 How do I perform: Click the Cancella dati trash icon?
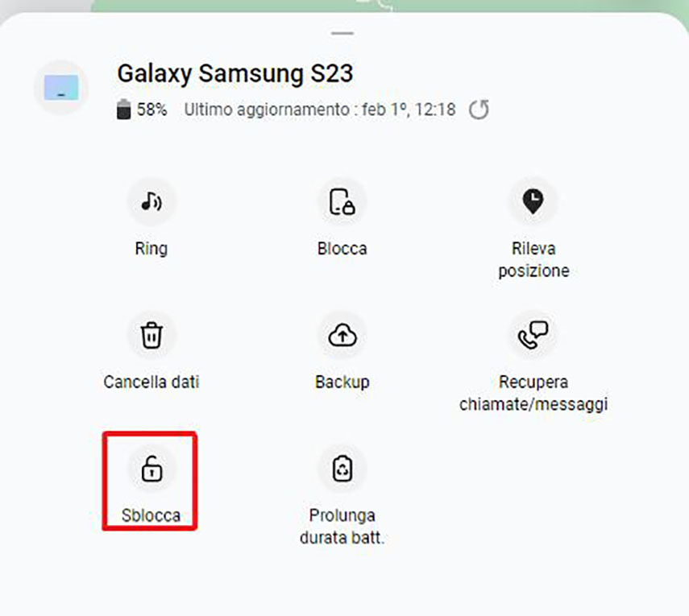pos(151,336)
